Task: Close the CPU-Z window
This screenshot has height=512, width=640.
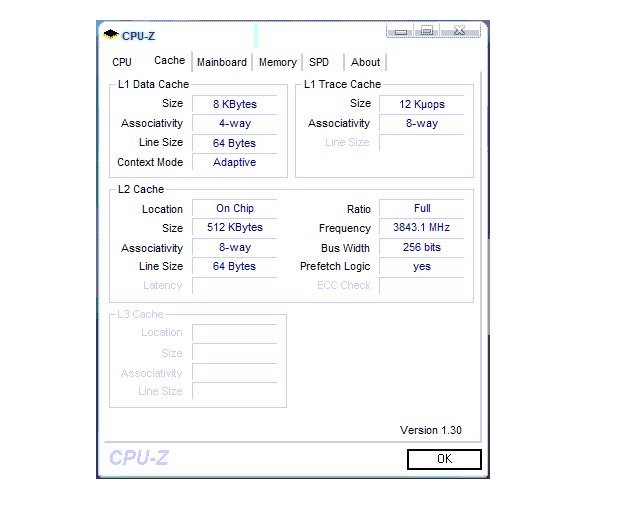Action: 460,31
